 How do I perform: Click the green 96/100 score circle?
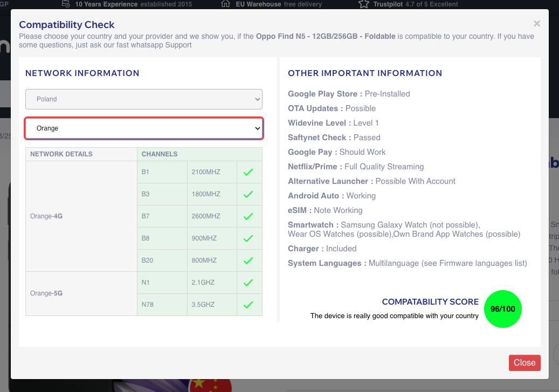503,309
